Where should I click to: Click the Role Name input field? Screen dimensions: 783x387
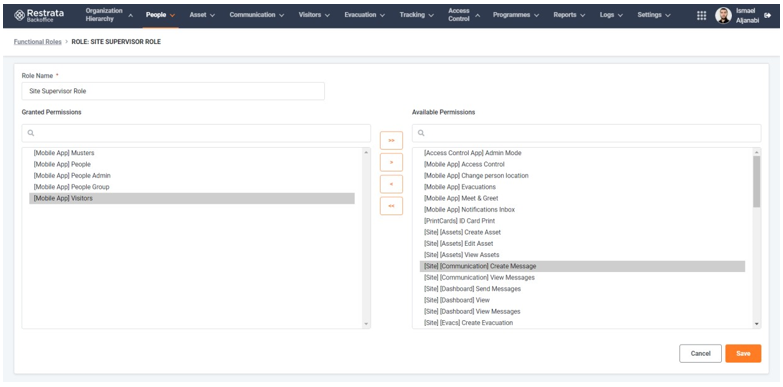click(x=173, y=91)
